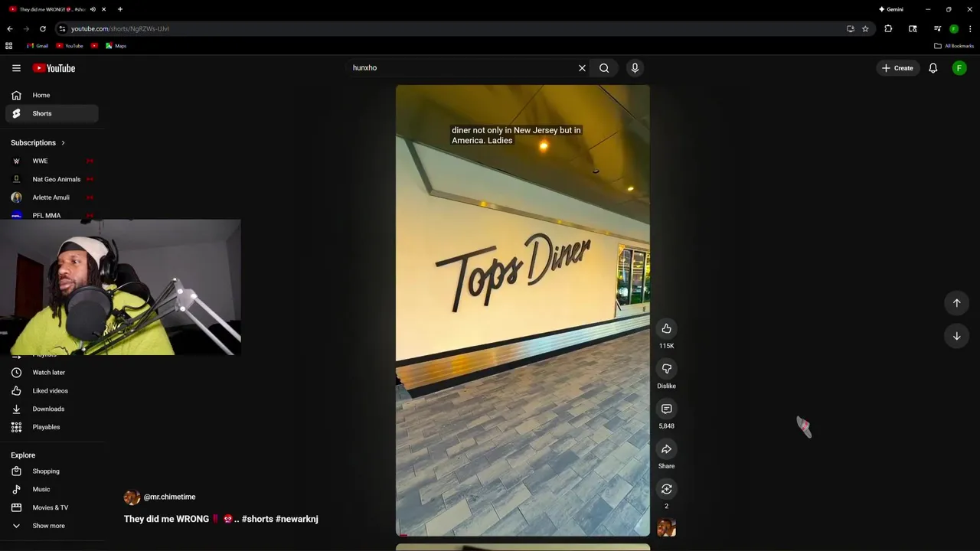The height and width of the screenshot is (551, 980).
Task: Click the #newarknj hashtag
Action: tap(297, 519)
